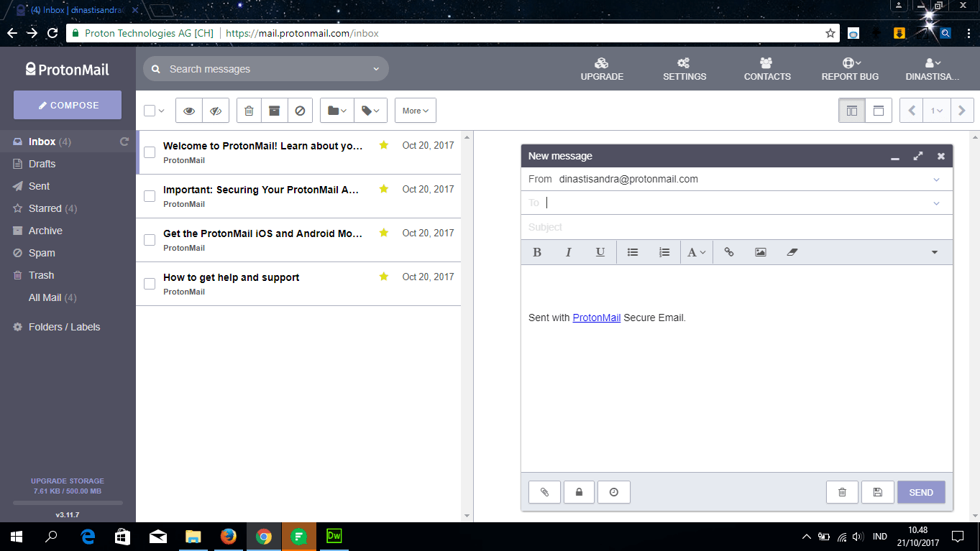
Task: Open the Archive folder
Action: (45, 231)
